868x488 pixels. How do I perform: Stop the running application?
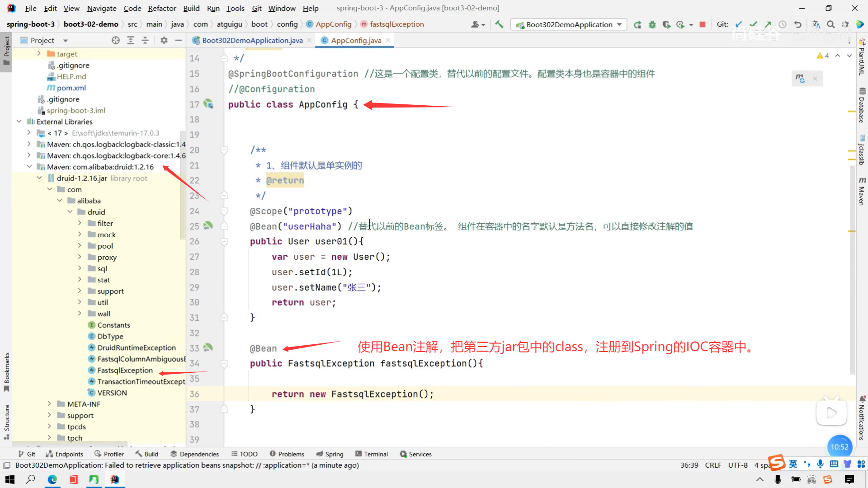coord(702,24)
